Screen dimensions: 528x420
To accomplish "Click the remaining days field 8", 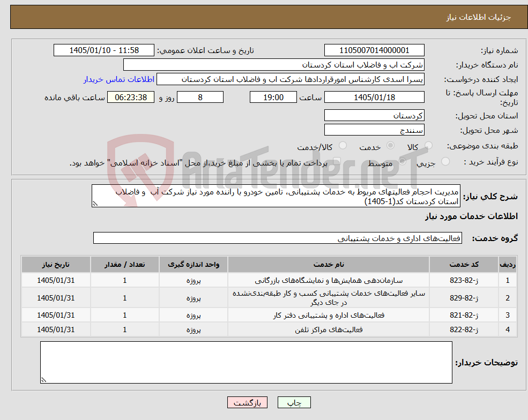I will coord(200,97).
